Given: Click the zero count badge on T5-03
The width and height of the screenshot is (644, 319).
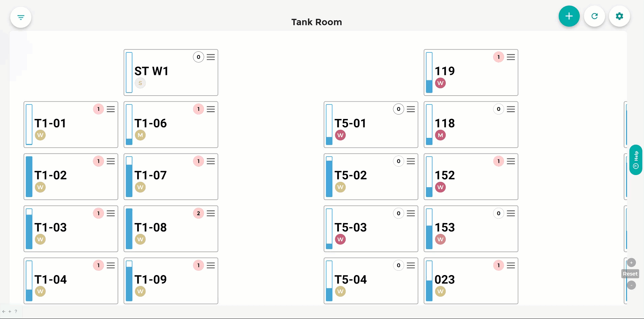Looking at the screenshot, I should [x=398, y=213].
